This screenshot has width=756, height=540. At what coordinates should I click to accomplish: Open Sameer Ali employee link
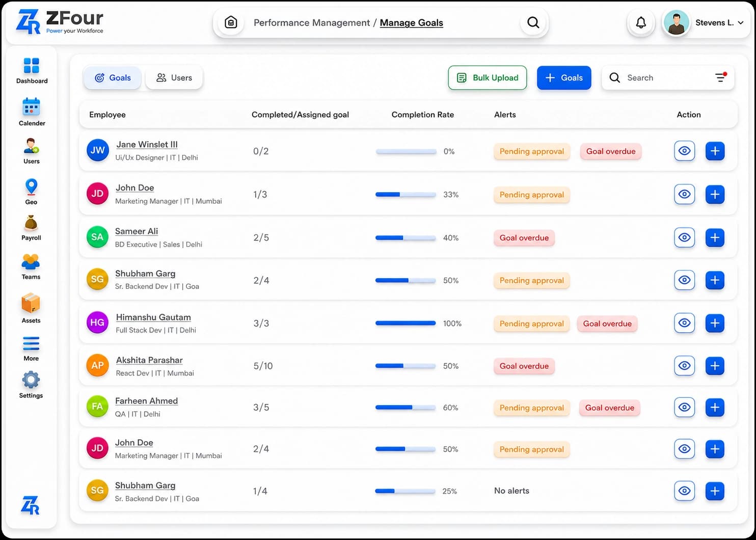(x=137, y=231)
